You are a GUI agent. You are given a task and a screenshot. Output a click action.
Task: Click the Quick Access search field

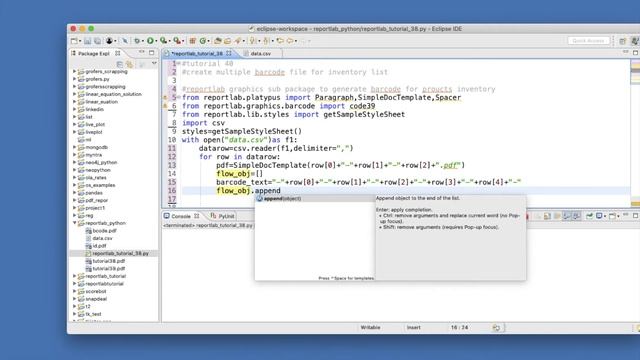tap(588, 41)
